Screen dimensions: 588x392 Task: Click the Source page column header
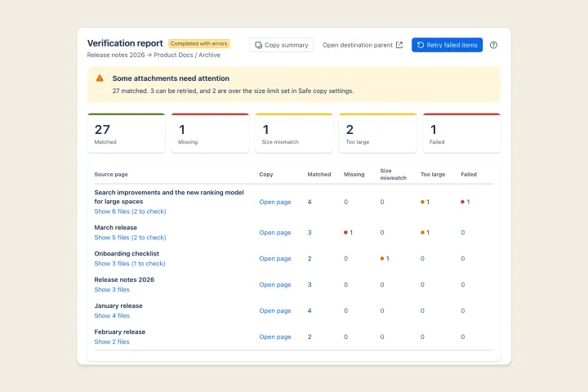111,175
